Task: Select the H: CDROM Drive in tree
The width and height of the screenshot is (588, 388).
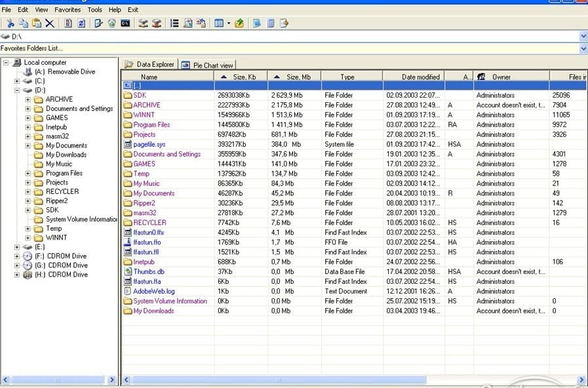Action: (62, 275)
